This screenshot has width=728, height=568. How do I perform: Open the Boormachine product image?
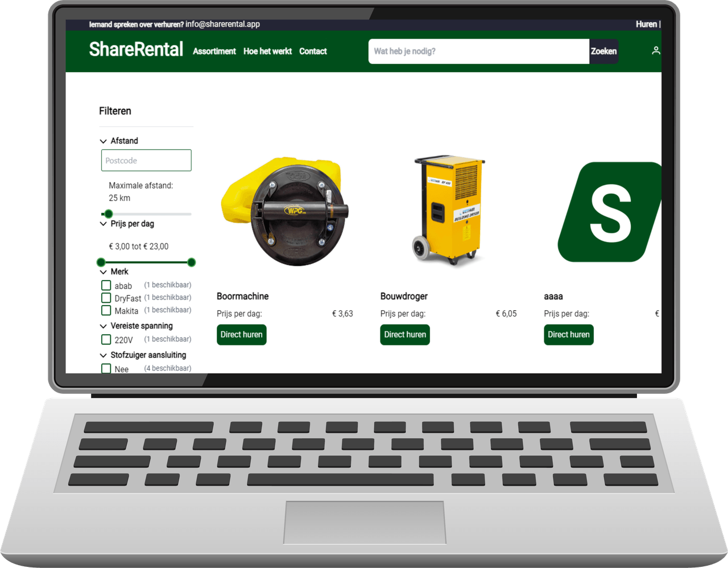point(286,212)
